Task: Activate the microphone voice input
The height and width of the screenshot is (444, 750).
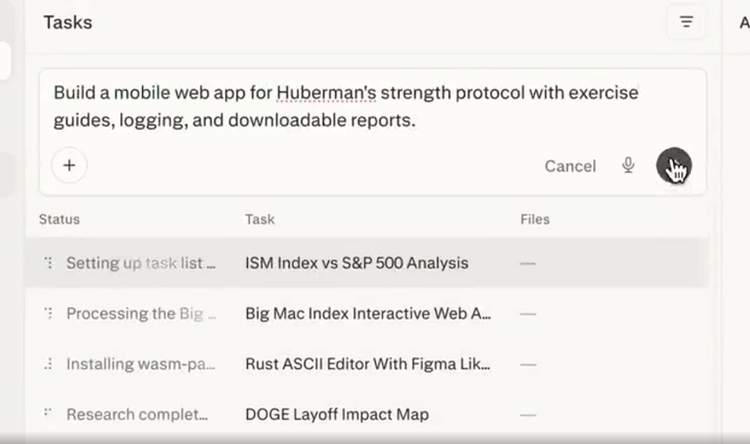Action: point(628,166)
